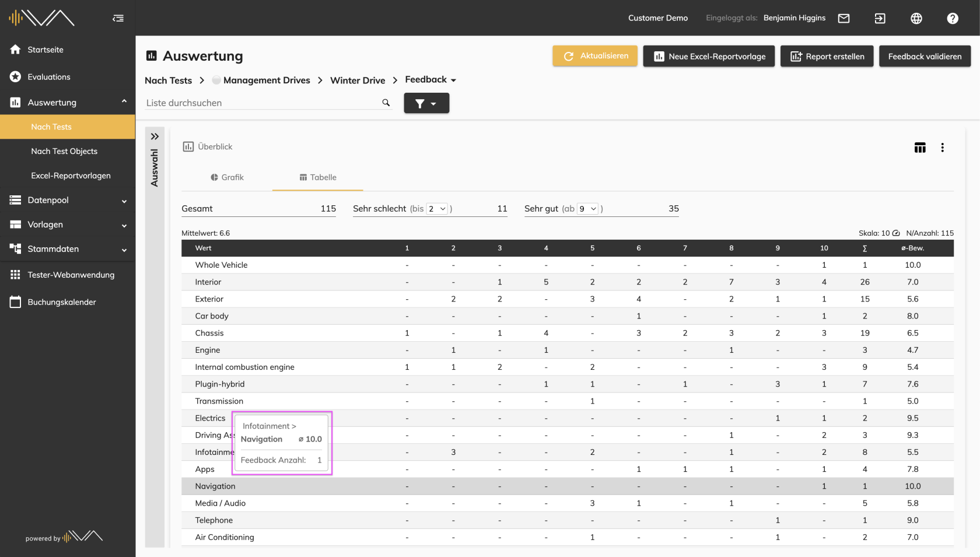Click the Überblick chart icon
The width and height of the screenshot is (980, 557).
click(x=188, y=146)
